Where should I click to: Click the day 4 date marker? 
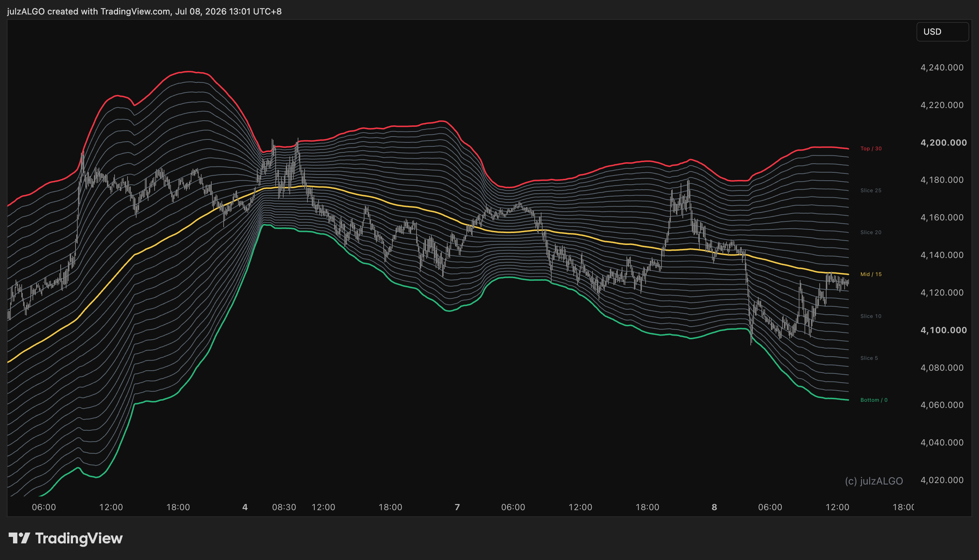pyautogui.click(x=245, y=507)
